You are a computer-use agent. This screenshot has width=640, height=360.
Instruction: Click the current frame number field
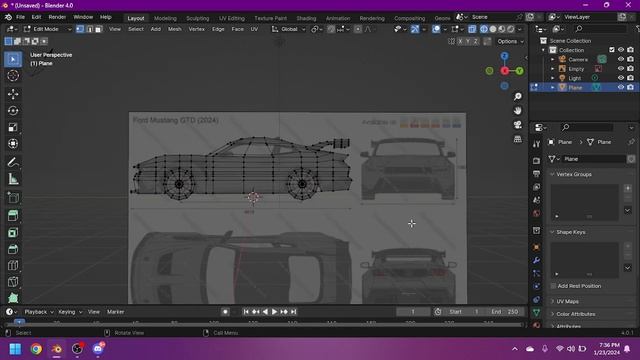pos(413,312)
